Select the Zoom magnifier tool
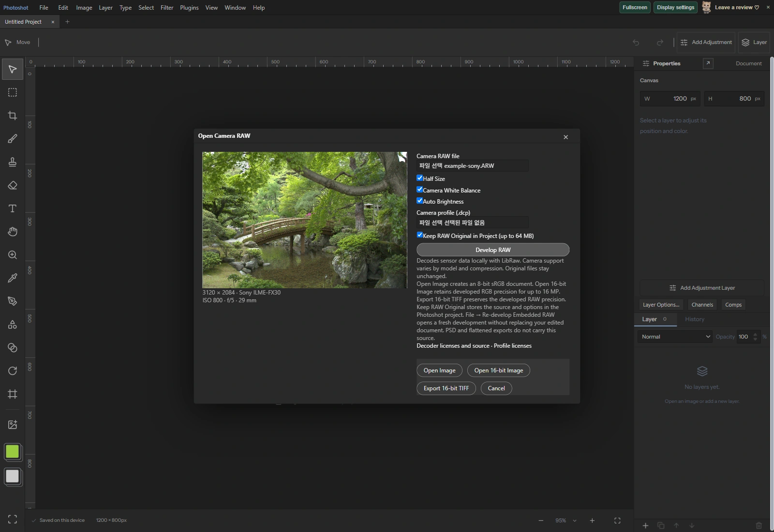The image size is (774, 532). [13, 255]
